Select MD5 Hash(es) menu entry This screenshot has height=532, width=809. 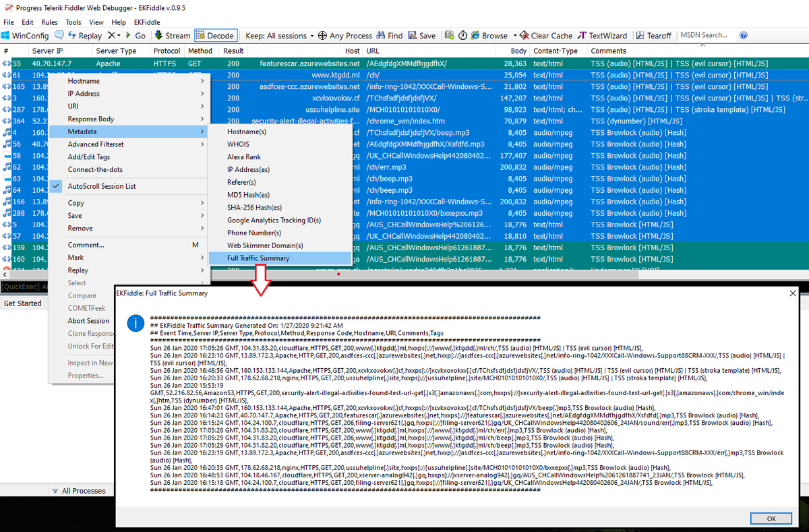pyautogui.click(x=280, y=195)
